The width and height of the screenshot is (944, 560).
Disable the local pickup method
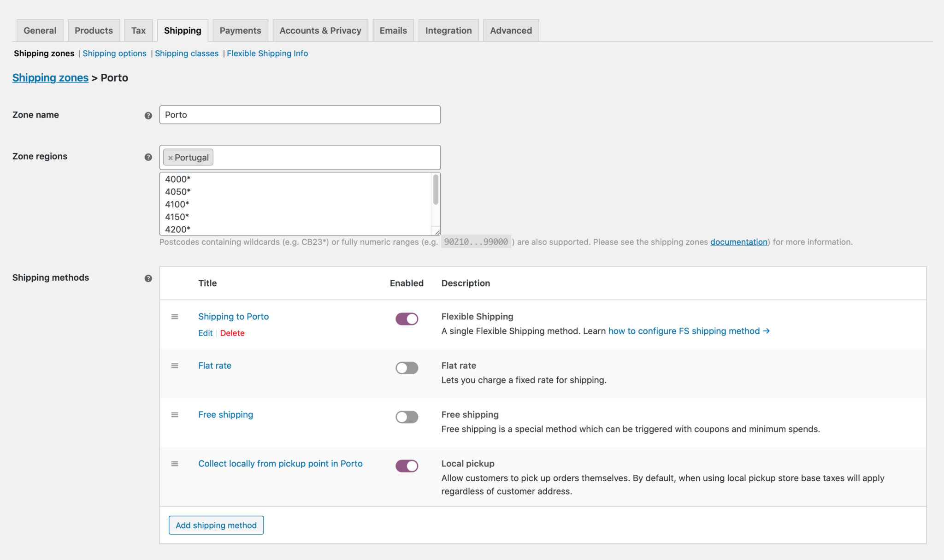406,466
